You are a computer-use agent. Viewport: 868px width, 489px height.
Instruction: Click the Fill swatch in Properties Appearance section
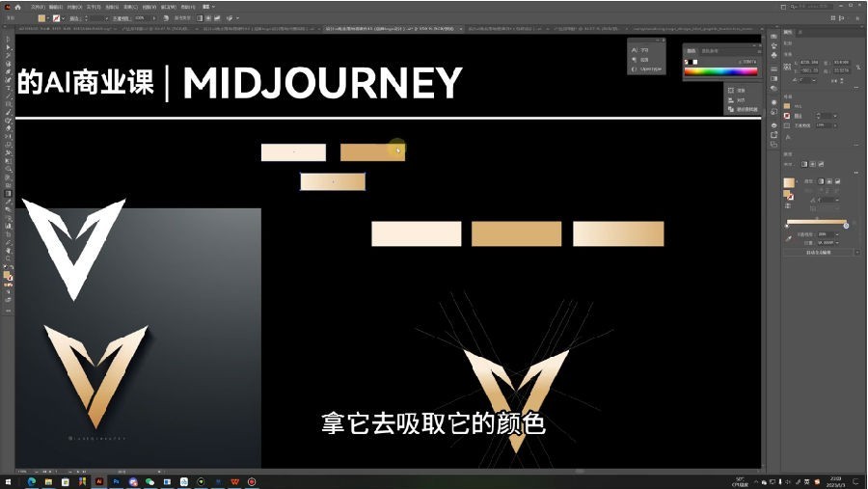(787, 106)
